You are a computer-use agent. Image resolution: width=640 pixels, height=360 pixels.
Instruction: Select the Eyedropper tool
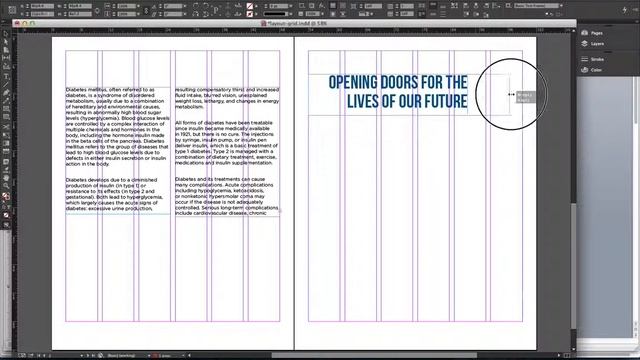pyautogui.click(x=6, y=169)
